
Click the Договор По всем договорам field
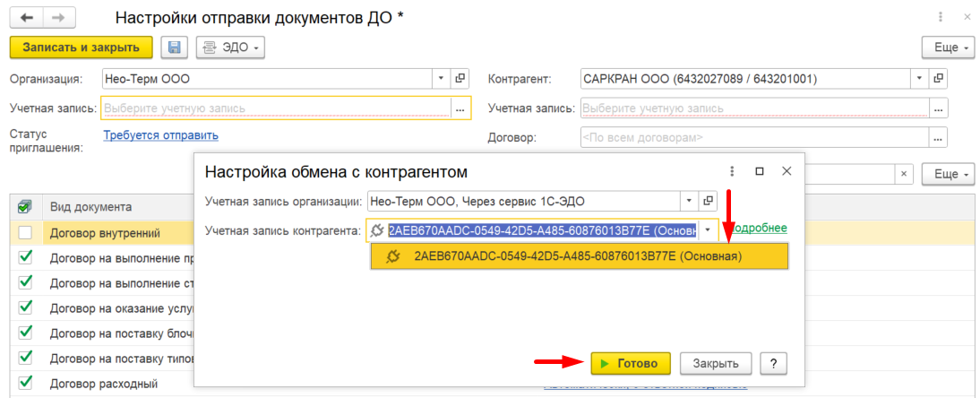click(x=754, y=137)
